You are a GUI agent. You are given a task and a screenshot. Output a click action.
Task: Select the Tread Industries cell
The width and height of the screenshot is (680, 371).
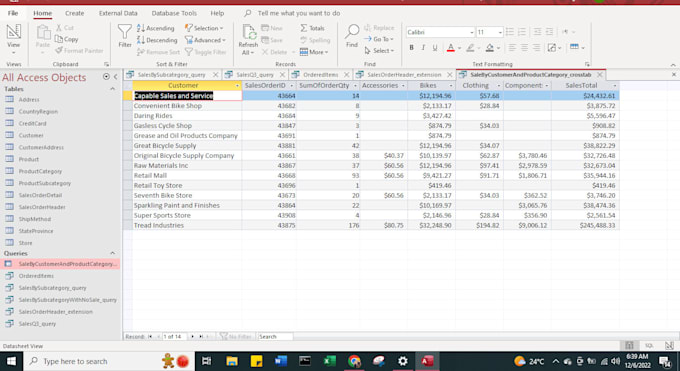[x=187, y=225]
